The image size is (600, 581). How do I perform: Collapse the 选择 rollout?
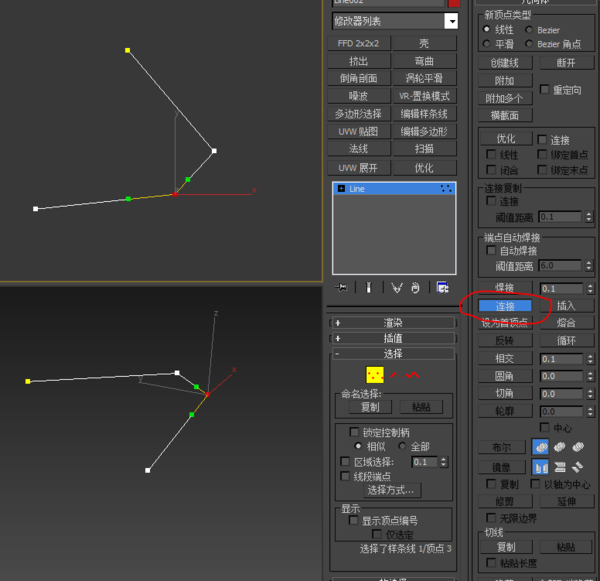point(393,353)
